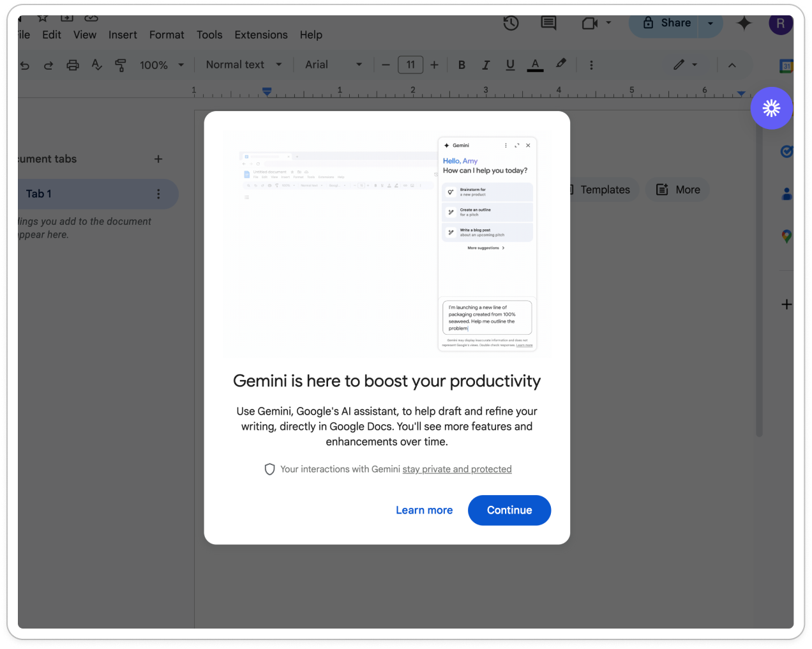This screenshot has height=649, width=812.
Task: Open the Extensions menu
Action: (261, 34)
